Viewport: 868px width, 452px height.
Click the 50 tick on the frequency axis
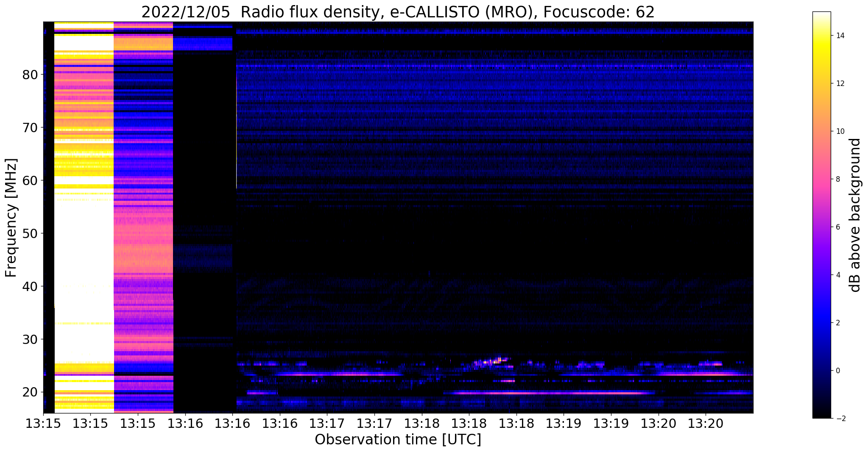(x=31, y=234)
